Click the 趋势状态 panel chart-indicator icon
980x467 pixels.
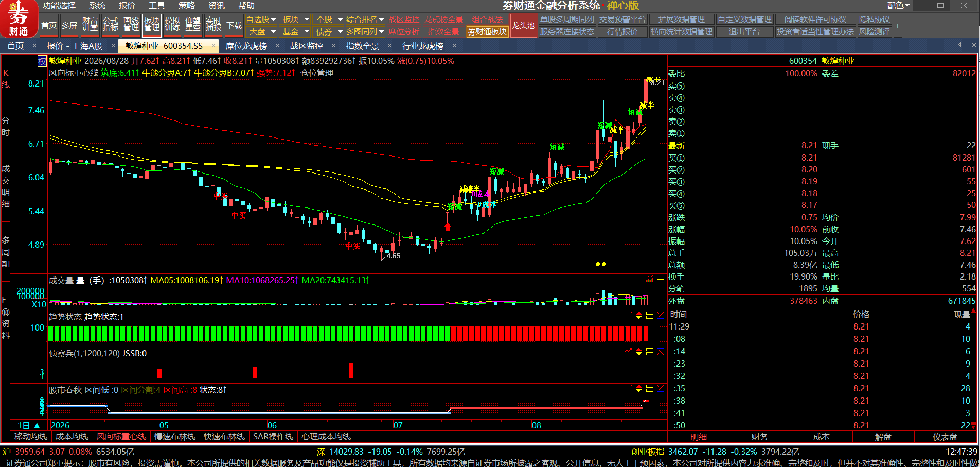(x=628, y=316)
